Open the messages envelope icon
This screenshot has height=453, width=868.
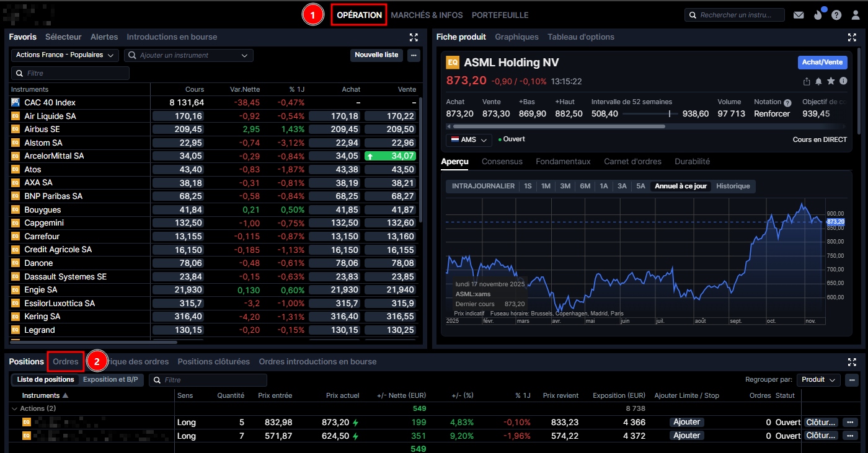pyautogui.click(x=799, y=15)
